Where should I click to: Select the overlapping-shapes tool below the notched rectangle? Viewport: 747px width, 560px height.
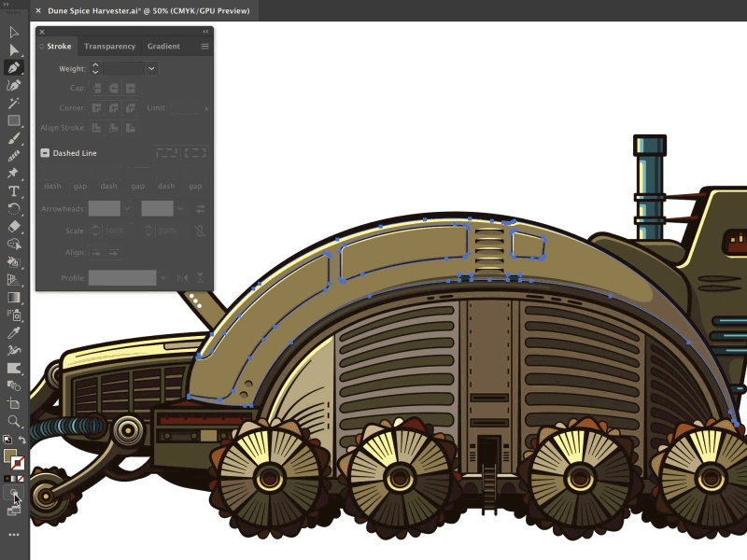(13, 385)
